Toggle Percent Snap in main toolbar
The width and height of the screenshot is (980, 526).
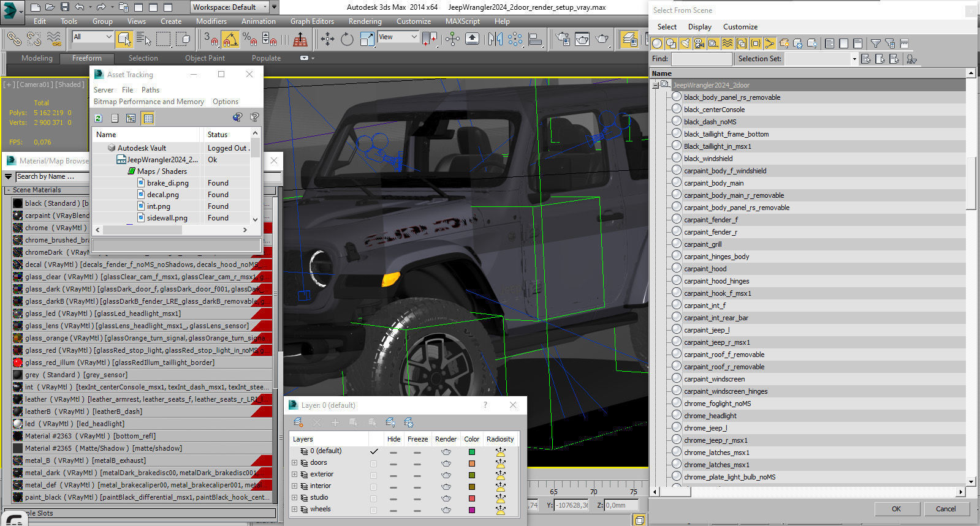249,39
